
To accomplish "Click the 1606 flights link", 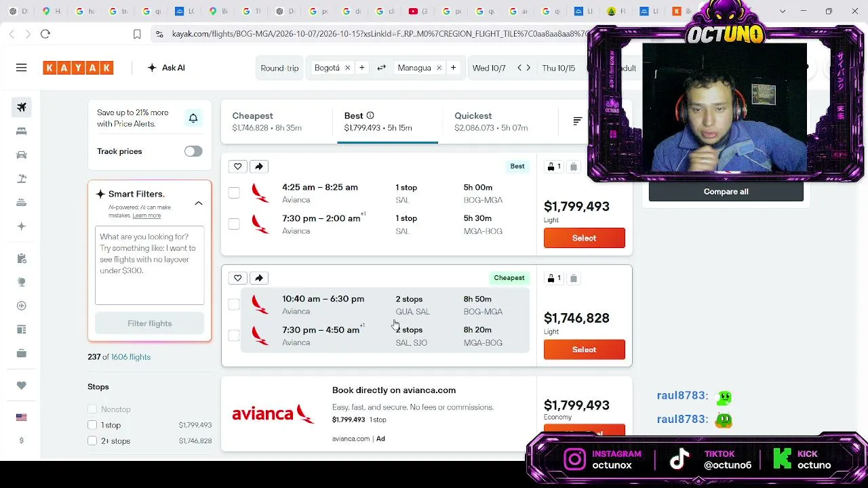I will (x=131, y=357).
